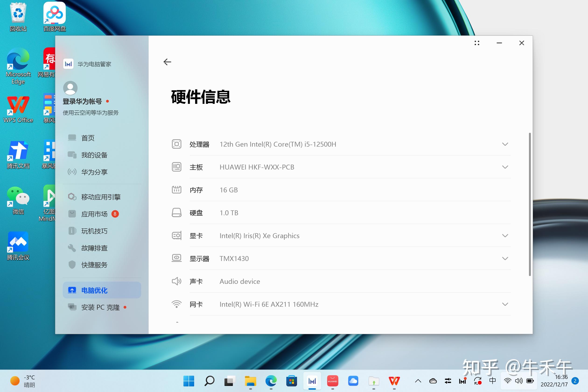Click the Huawei PC Manager logo
The image size is (588, 392).
pos(68,64)
